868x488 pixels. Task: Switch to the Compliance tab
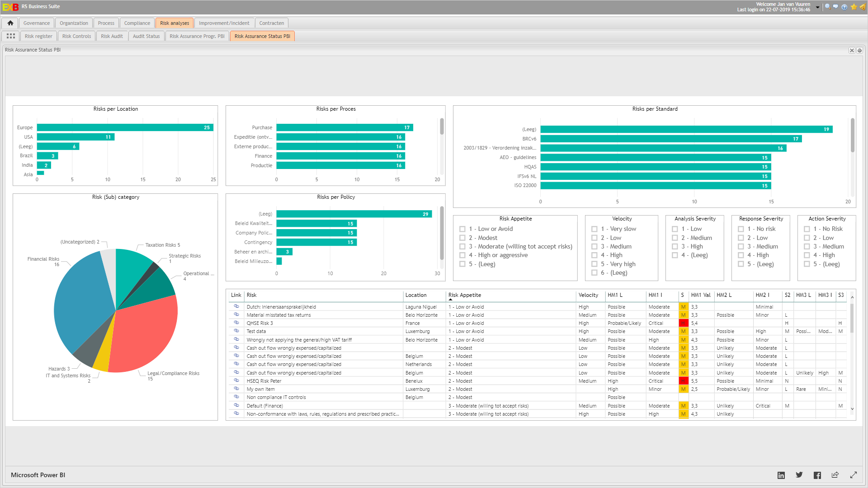coord(137,23)
